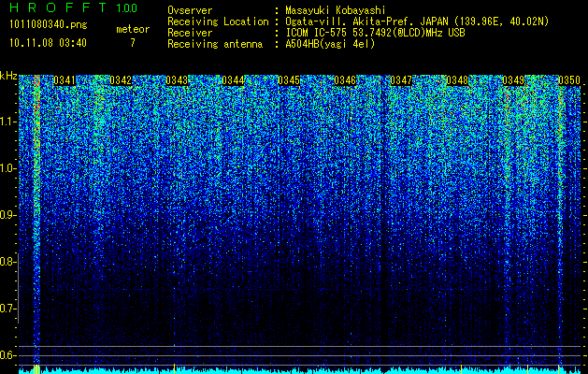Viewport: 588px width, 374px height.
Task: Click the 1.1 kHz axis tick label
Action: [x=8, y=122]
